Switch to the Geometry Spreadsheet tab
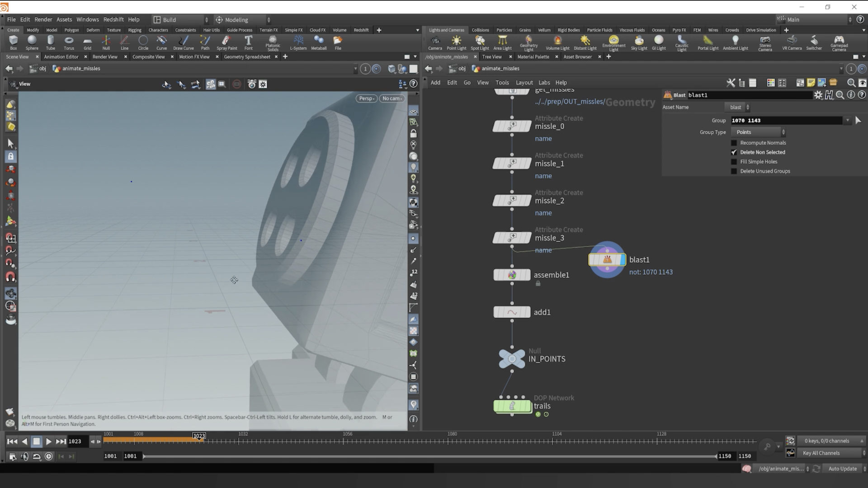 (x=247, y=56)
